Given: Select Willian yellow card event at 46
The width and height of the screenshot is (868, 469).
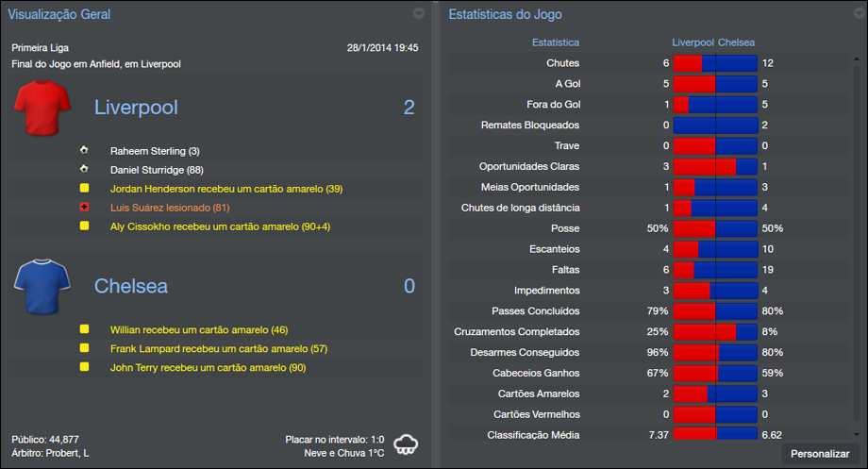Looking at the screenshot, I should click(x=198, y=330).
